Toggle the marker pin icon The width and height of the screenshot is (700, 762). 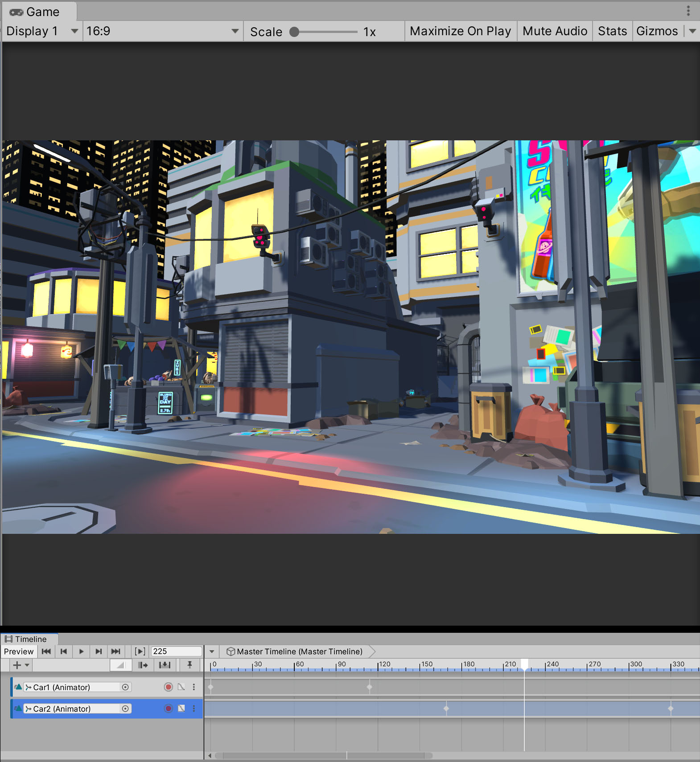[189, 665]
